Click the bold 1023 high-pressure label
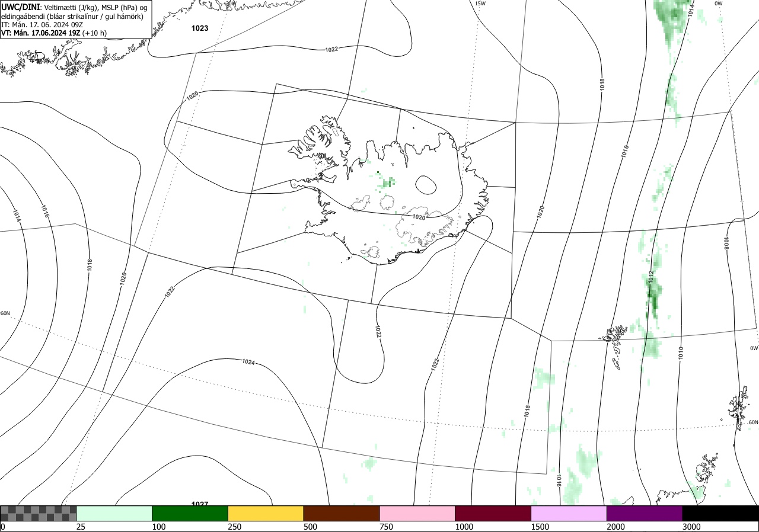Image resolution: width=759 pixels, height=532 pixels. 200,28
